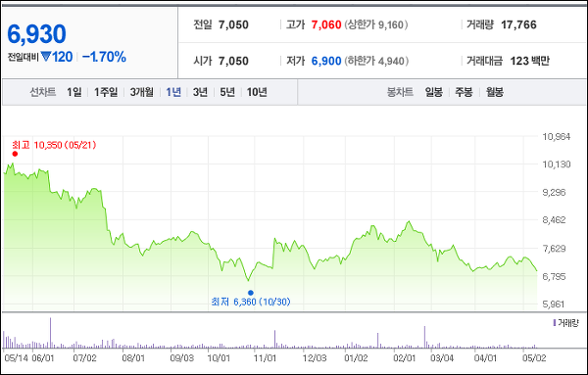Screen dimensions: 588x375
Task: Select the 5년 chart period
Action: click(227, 92)
